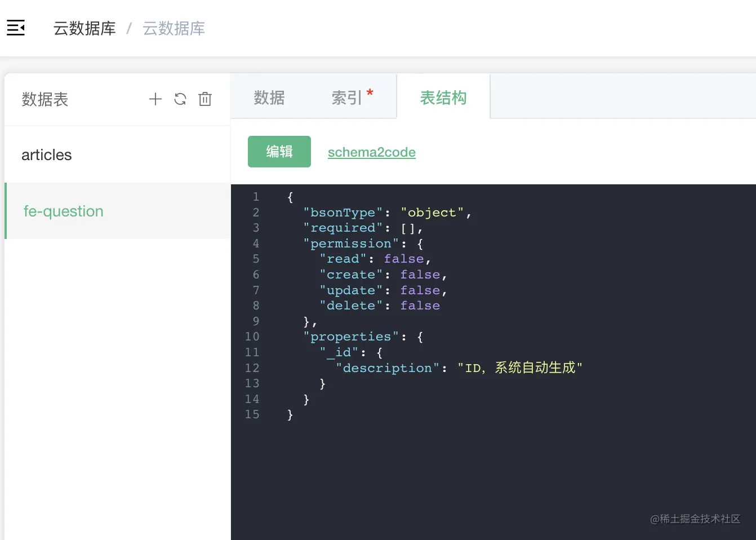Switch to the 索引 tab
The height and width of the screenshot is (540, 756).
point(346,98)
